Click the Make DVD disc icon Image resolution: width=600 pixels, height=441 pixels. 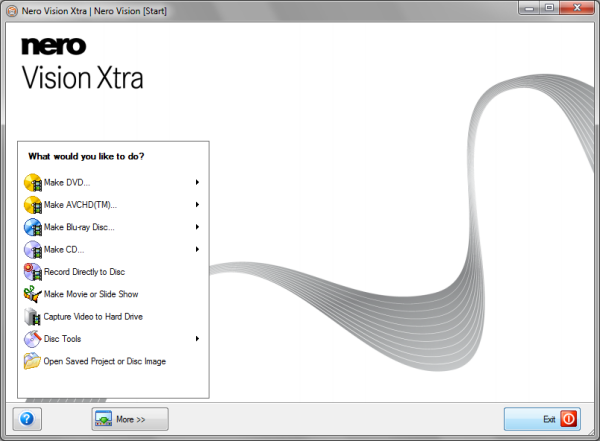(x=32, y=183)
